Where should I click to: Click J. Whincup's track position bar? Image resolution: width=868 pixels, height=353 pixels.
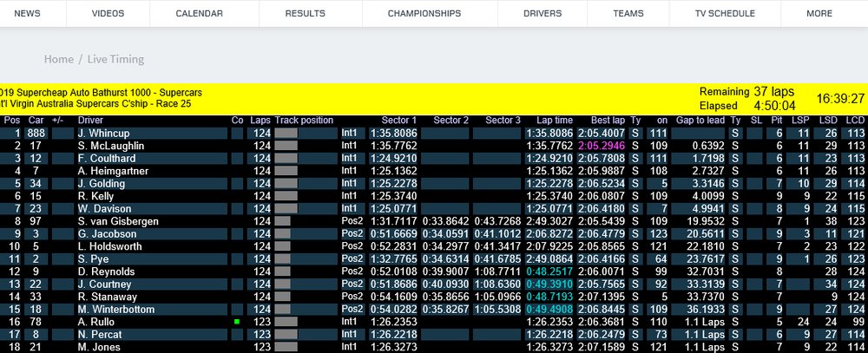click(x=286, y=134)
